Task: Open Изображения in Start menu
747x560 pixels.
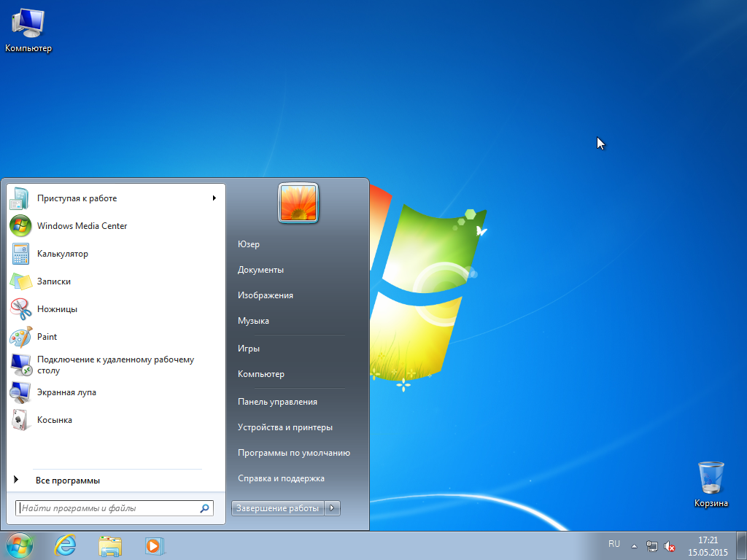Action: click(x=266, y=295)
